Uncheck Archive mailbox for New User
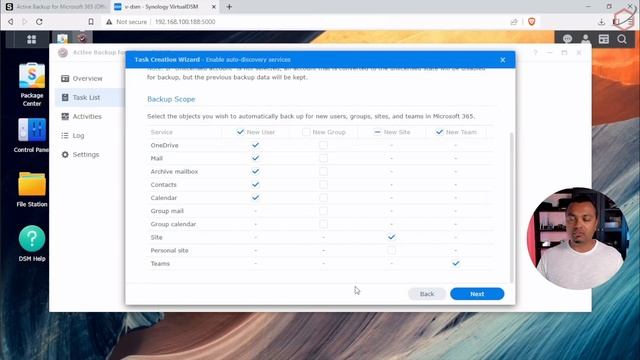This screenshot has height=360, width=640. pyautogui.click(x=255, y=171)
